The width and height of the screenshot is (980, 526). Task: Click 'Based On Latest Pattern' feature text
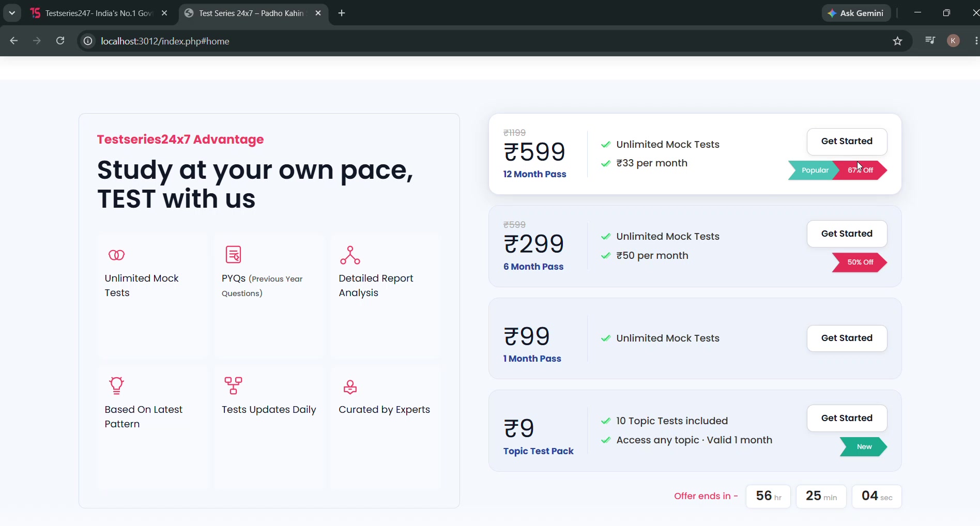click(x=143, y=417)
